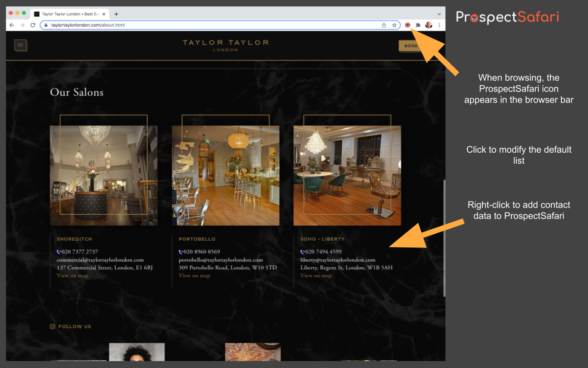Open the Chrome three-dot menu
Image resolution: width=588 pixels, height=368 pixels.
pyautogui.click(x=439, y=25)
